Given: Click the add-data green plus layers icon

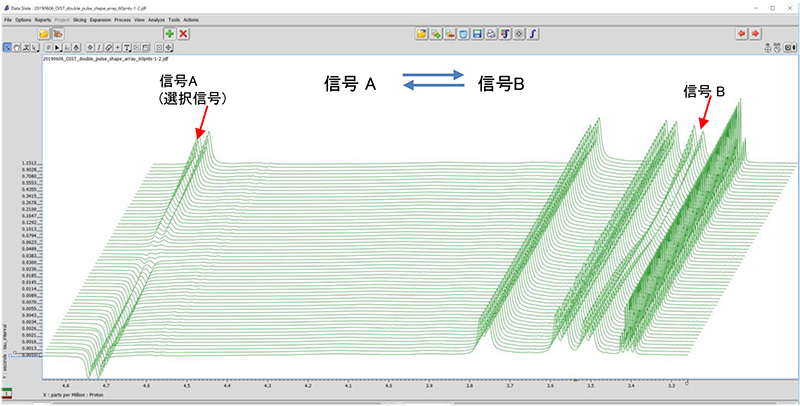Looking at the screenshot, I should pyautogui.click(x=436, y=34).
